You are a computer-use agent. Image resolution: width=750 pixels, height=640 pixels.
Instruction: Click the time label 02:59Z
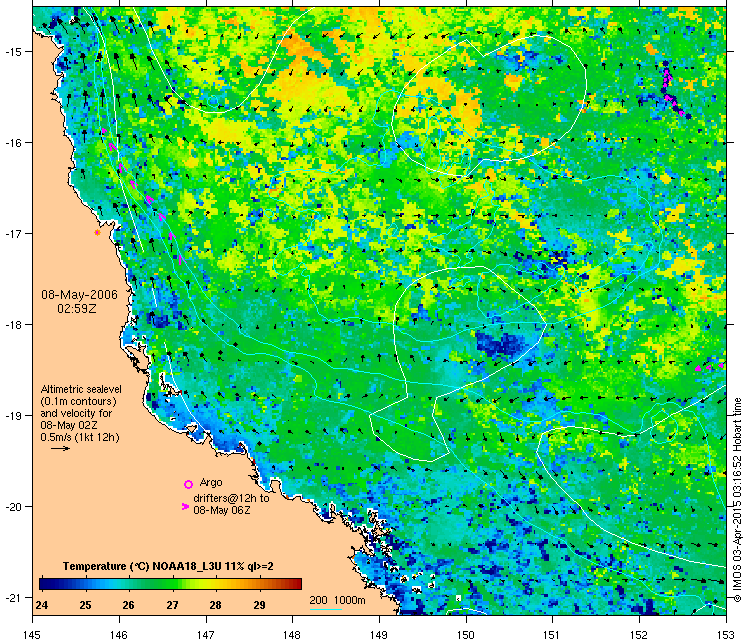click(x=77, y=309)
